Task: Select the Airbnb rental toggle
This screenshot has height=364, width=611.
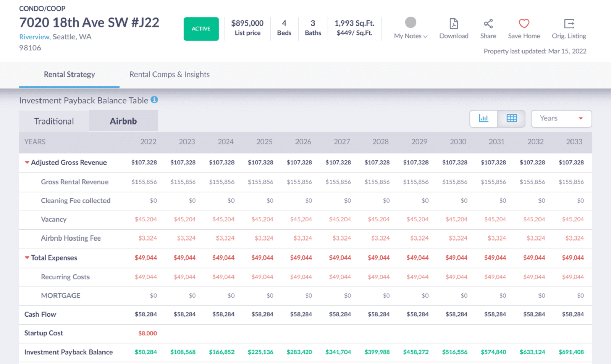Action: [123, 121]
